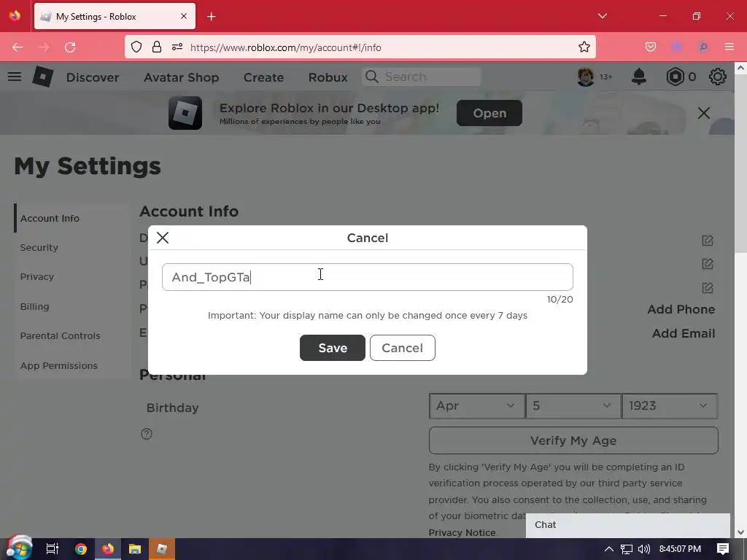Click the username edit pencil icon

[708, 264]
